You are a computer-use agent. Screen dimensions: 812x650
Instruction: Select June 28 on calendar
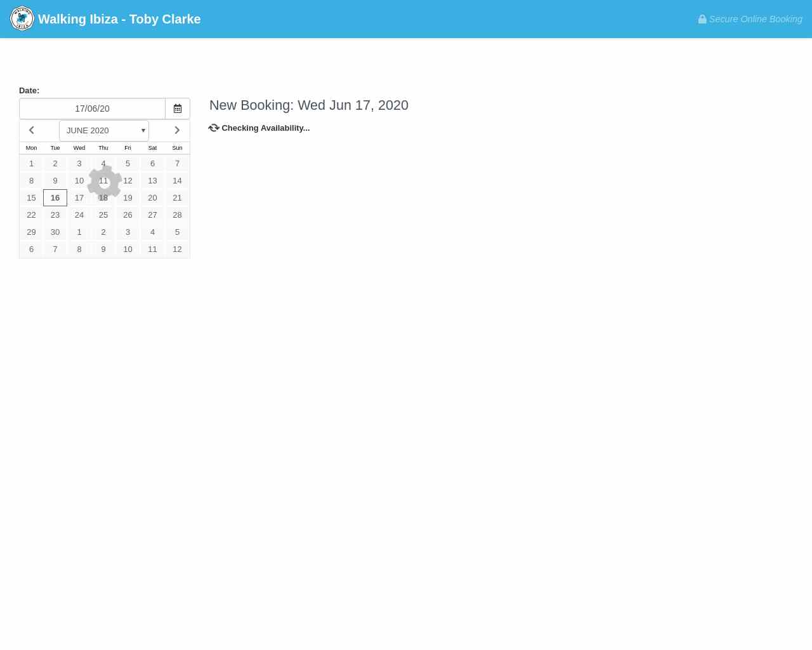click(177, 215)
